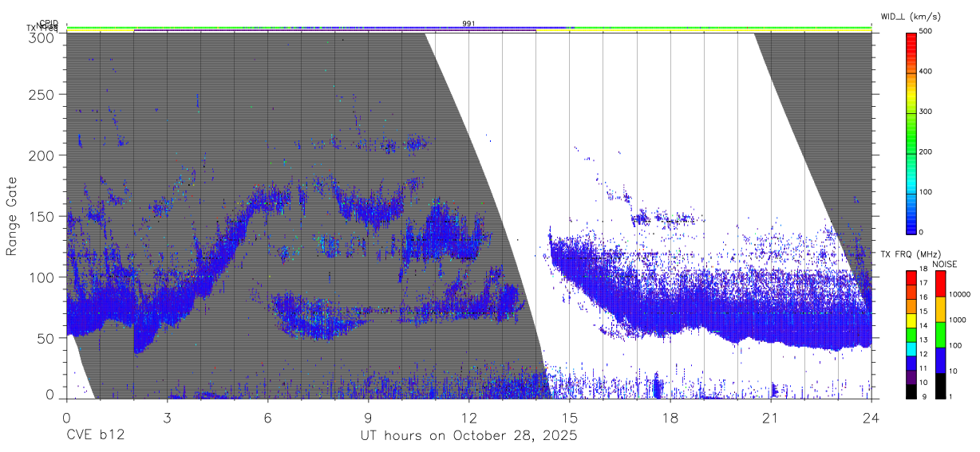Click the '200' value on the WID color bar
This screenshot has height=452, width=980.
[927, 151]
